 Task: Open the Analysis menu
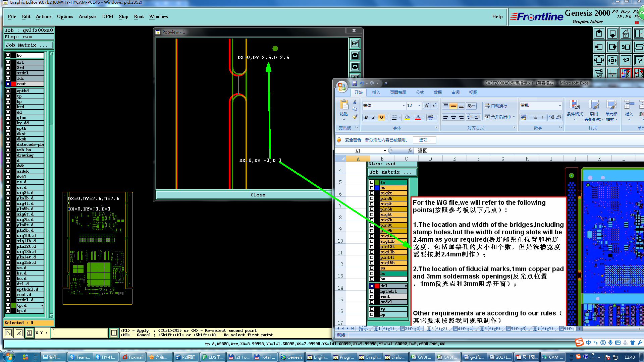coord(87,16)
